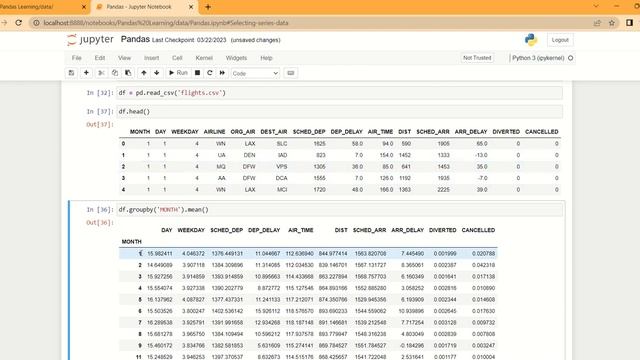Insert a cell below with plus icon
The image size is (640, 360).
point(86,73)
